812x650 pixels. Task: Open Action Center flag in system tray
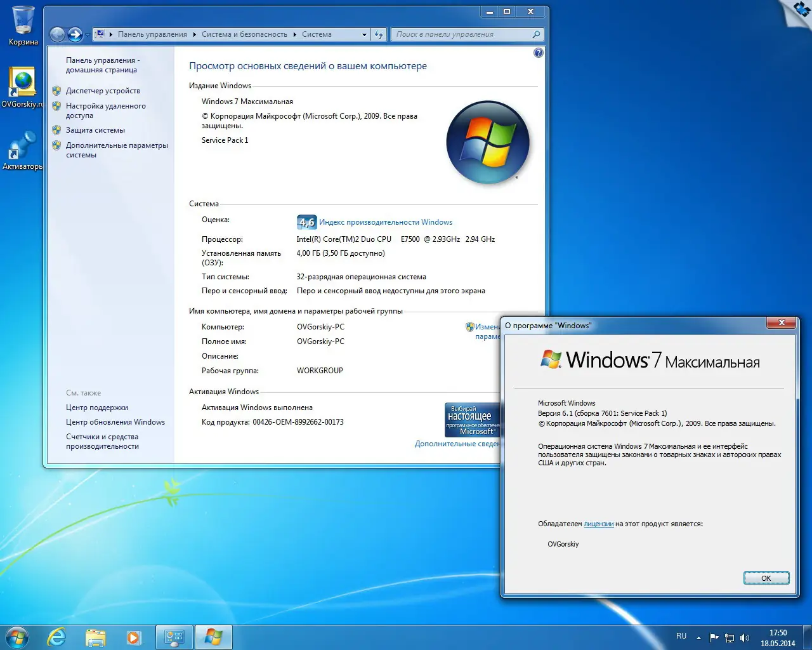point(714,637)
